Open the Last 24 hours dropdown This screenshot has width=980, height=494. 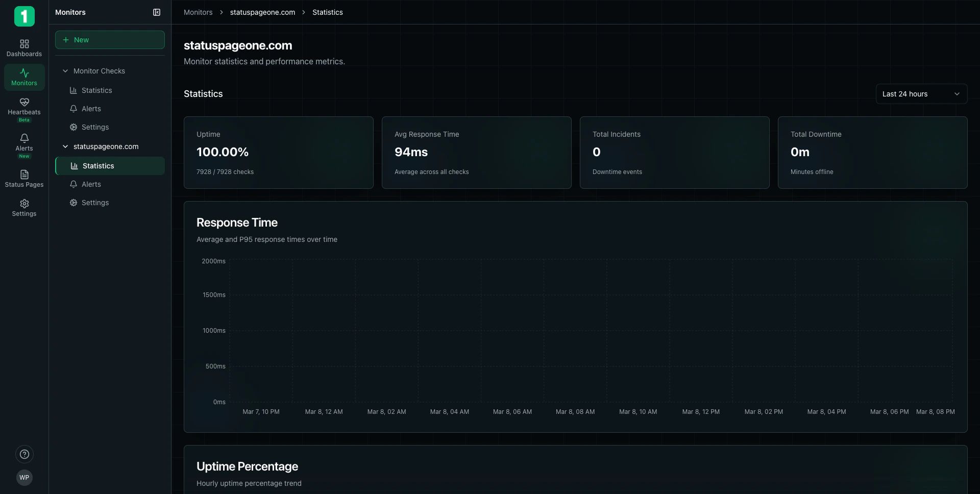coord(921,94)
